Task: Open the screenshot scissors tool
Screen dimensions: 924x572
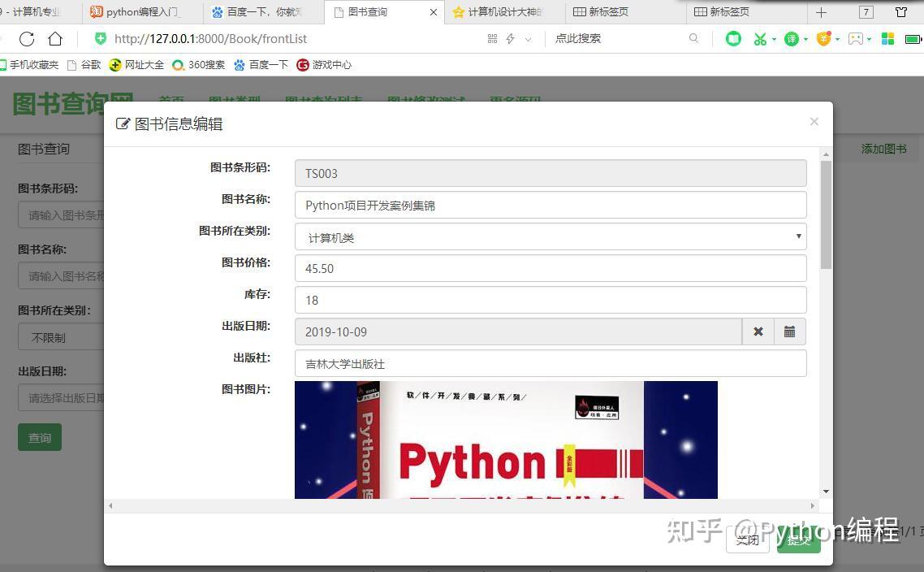Action: pos(760,38)
